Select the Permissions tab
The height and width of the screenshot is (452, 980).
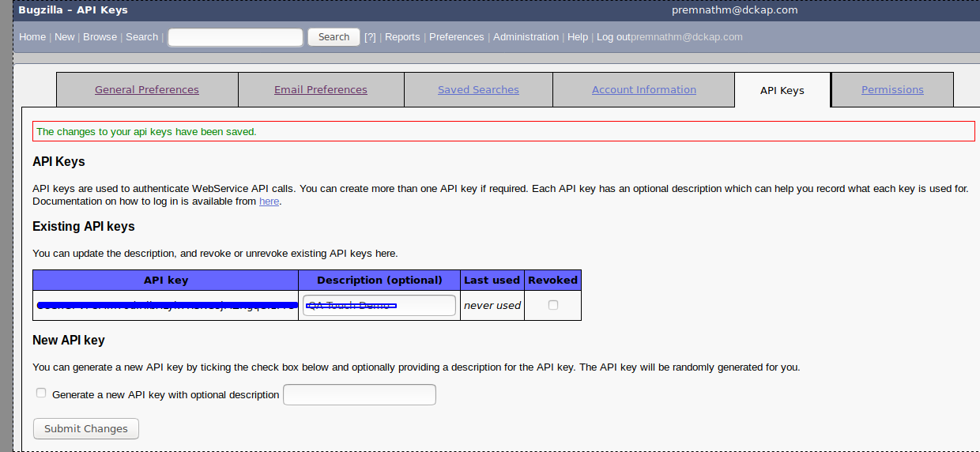pyautogui.click(x=892, y=89)
